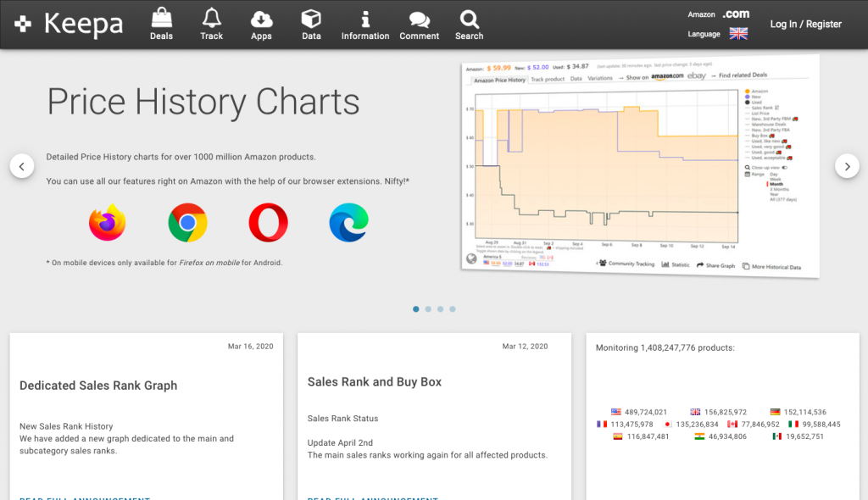Go to previous slide with left arrow
This screenshot has height=500, width=868.
pos(22,166)
